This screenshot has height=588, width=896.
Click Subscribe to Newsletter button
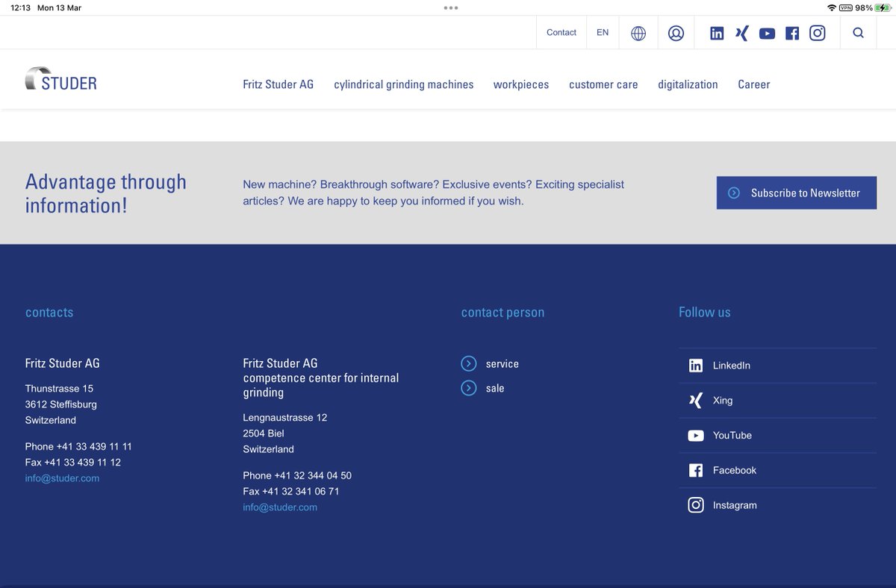[797, 193]
